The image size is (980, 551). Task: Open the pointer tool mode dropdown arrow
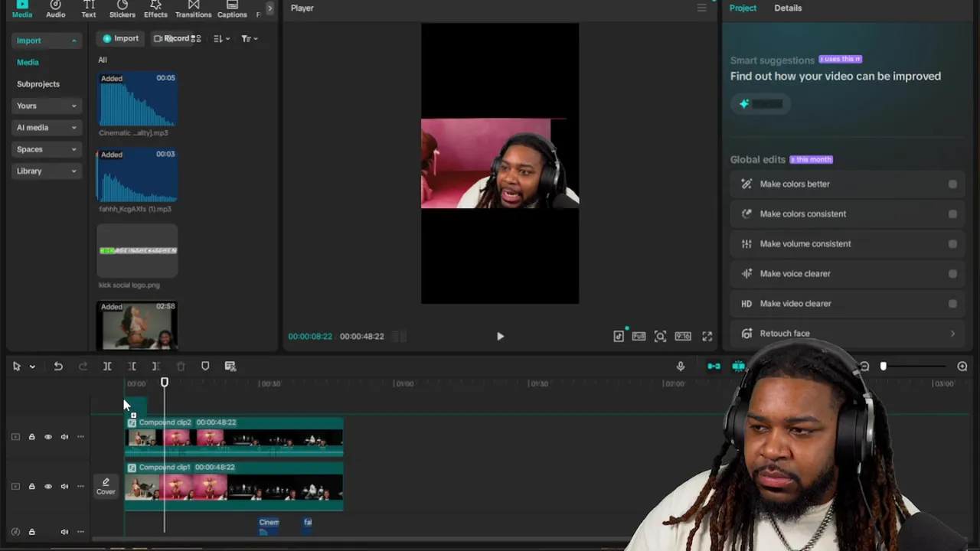tap(32, 367)
